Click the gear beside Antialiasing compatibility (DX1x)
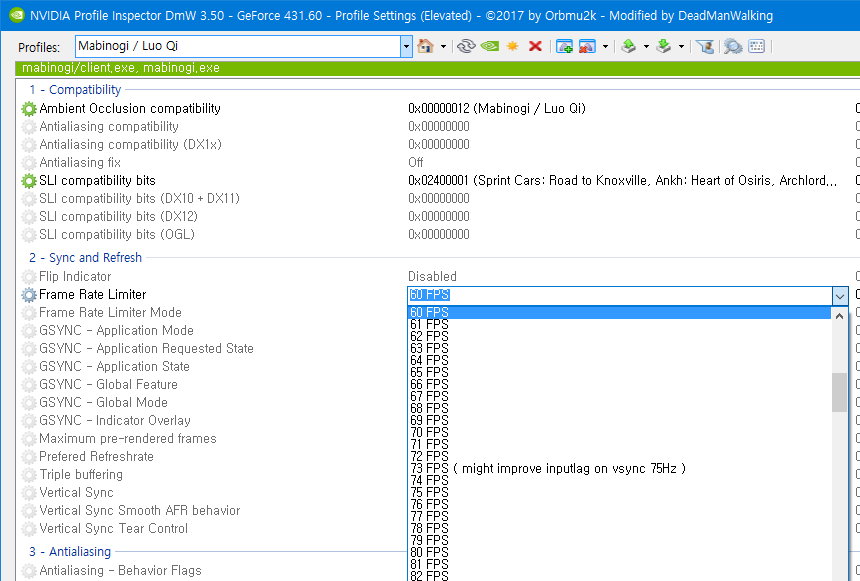The width and height of the screenshot is (860, 581). [29, 145]
